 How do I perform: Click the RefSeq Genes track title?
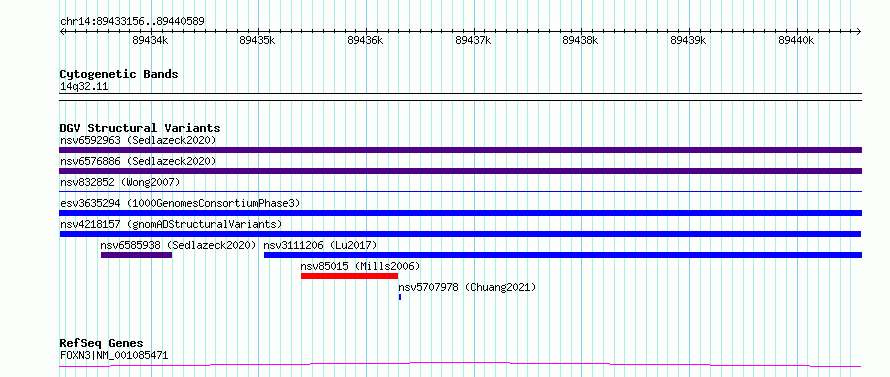tap(101, 344)
